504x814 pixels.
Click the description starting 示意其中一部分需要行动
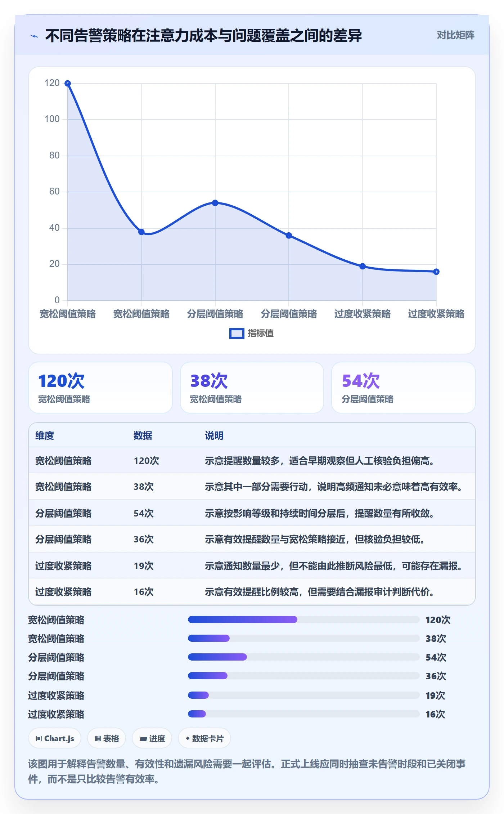334,487
